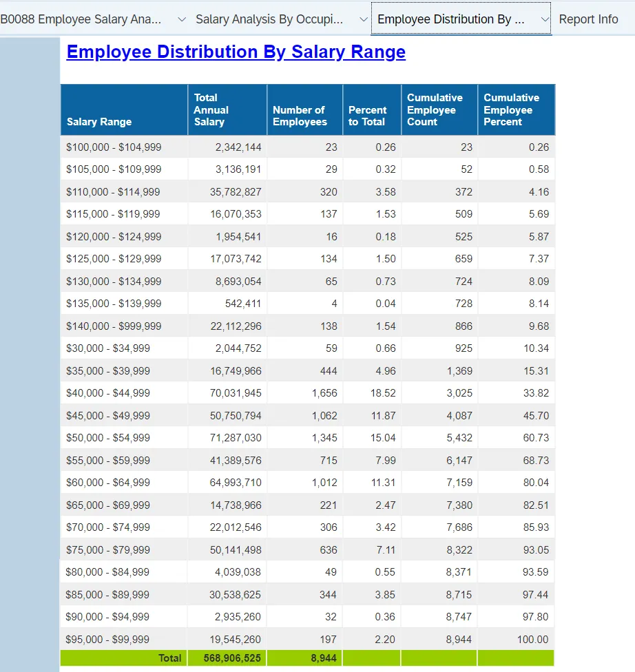Select the 100.00 cumulative percent cell
The height and width of the screenshot is (672, 635).
tap(532, 640)
